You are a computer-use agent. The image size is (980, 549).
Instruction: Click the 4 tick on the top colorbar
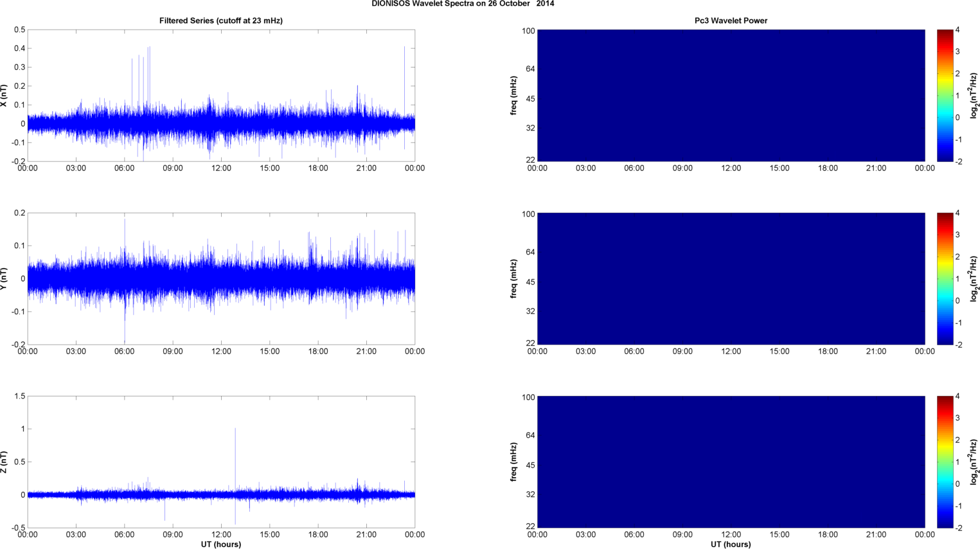coord(958,30)
